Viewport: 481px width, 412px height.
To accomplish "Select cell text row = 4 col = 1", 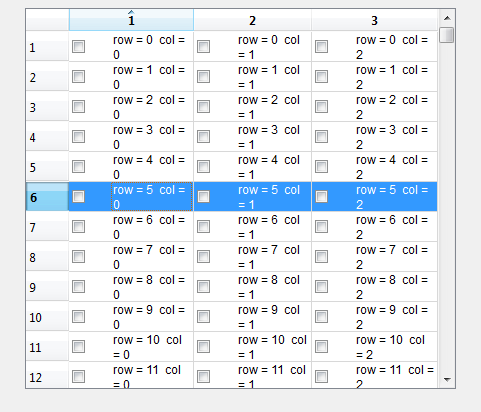I will point(269,167).
